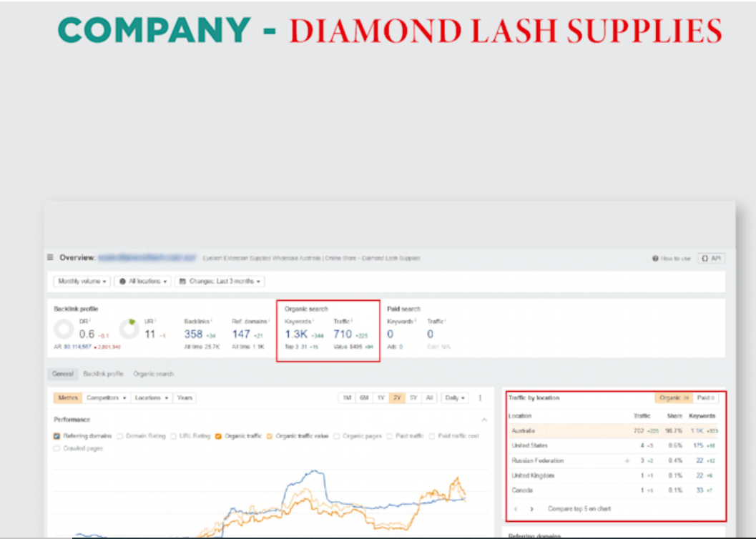This screenshot has width=756, height=539.
Task: Uncheck the Organic traffic value checkbox
Action: [x=270, y=436]
